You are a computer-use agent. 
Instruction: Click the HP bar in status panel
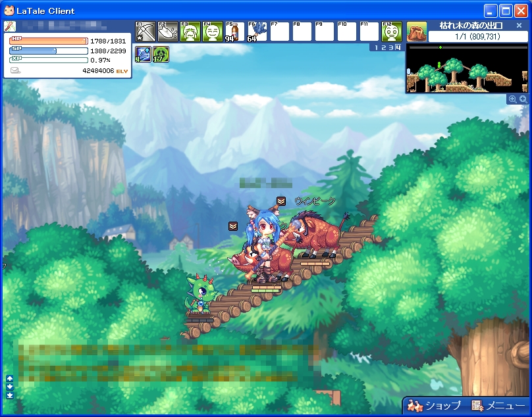(x=49, y=41)
